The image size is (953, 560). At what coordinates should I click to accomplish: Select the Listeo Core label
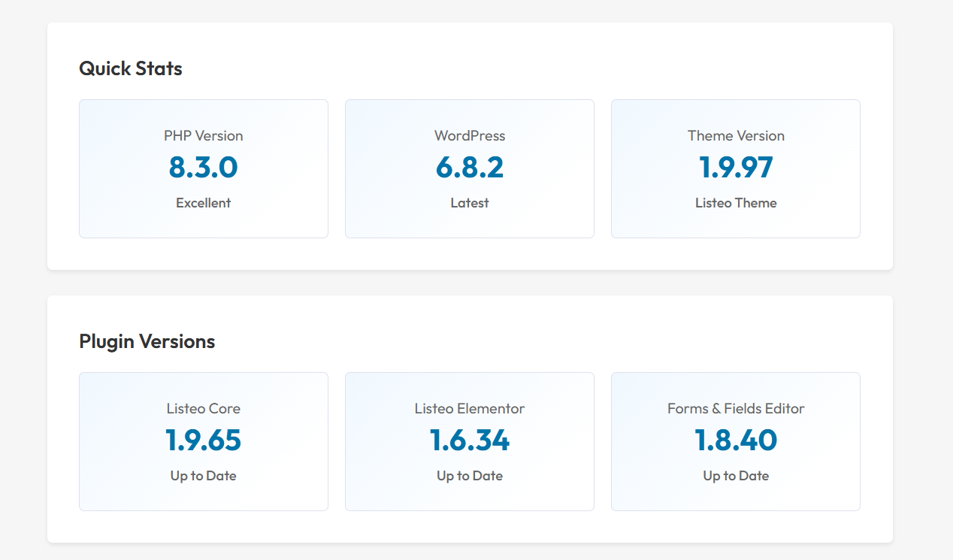tap(204, 409)
